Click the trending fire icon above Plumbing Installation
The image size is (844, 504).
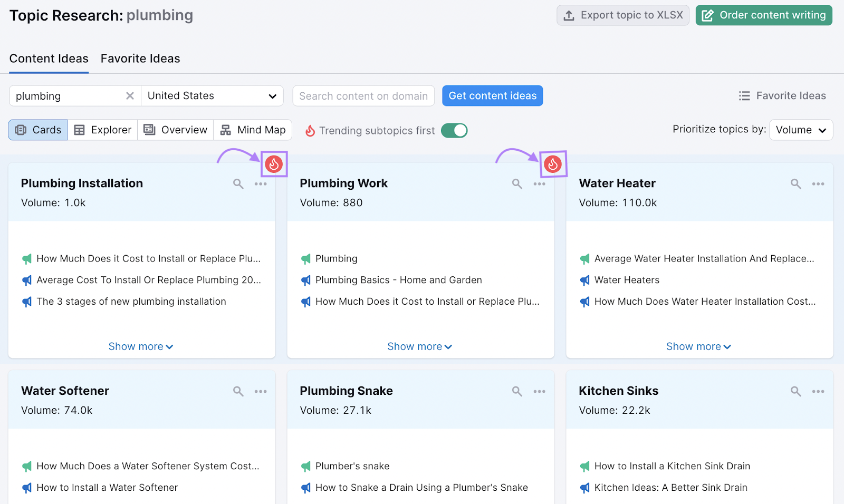pyautogui.click(x=274, y=163)
